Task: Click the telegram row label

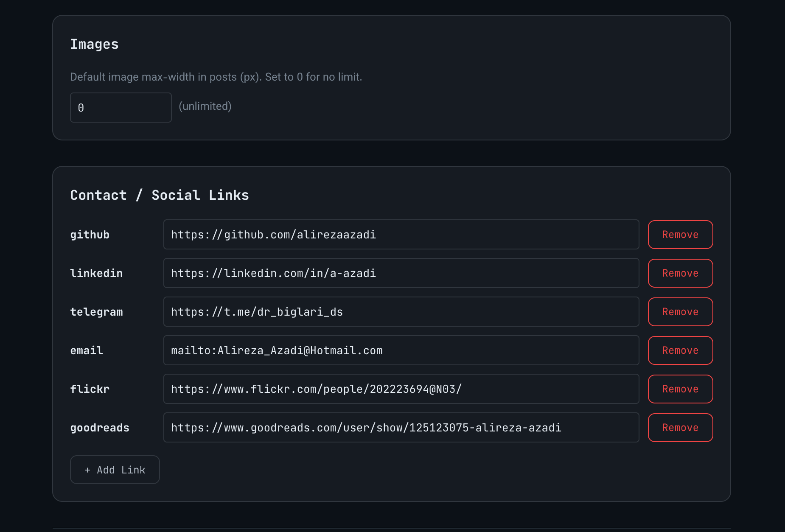Action: click(96, 312)
